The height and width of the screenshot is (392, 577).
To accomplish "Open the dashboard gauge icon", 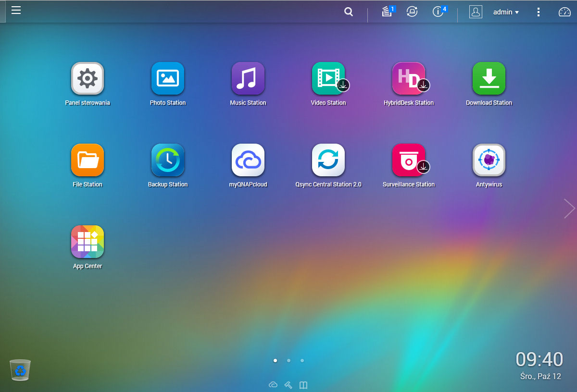I will tap(564, 12).
